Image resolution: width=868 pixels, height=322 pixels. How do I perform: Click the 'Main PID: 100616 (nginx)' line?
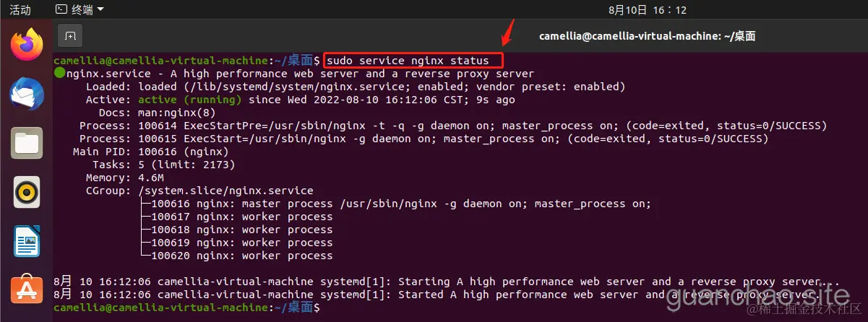click(x=150, y=152)
